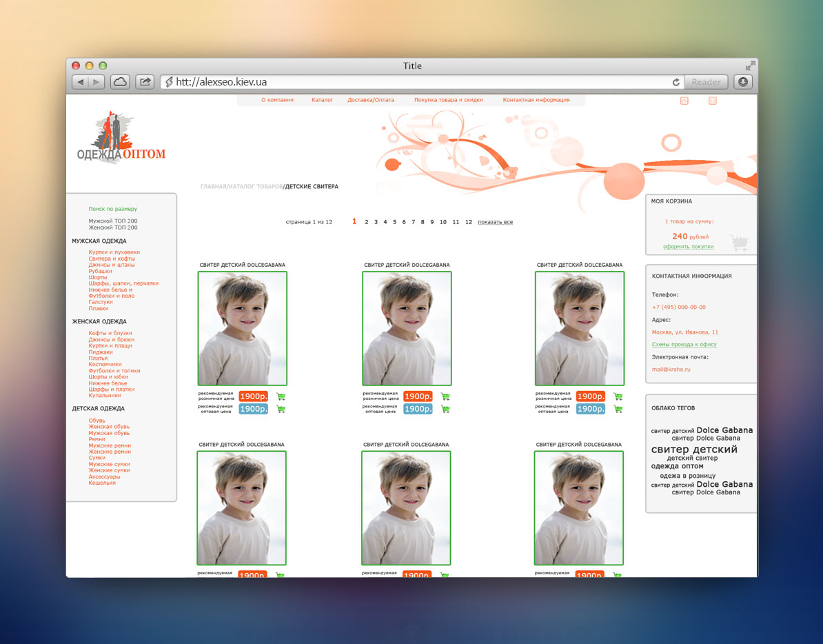Open the О компании menu item

pyautogui.click(x=277, y=100)
